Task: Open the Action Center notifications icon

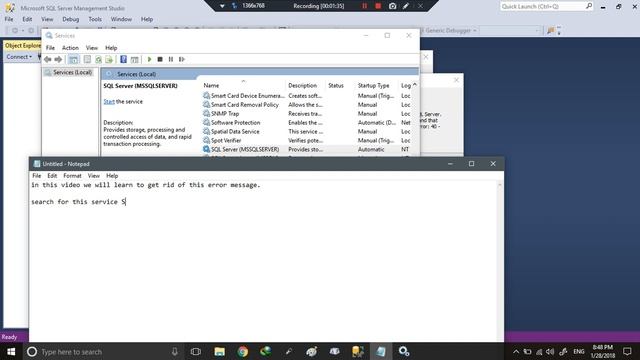Action: (x=627, y=351)
